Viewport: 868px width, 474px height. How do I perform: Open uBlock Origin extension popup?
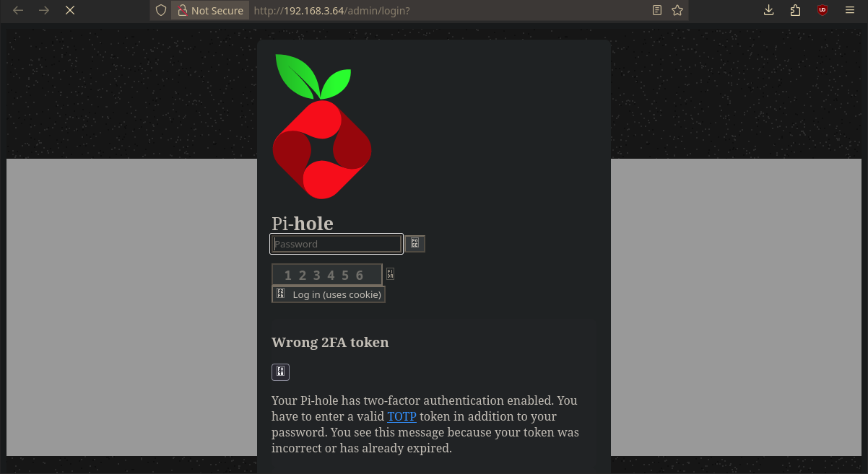point(822,10)
